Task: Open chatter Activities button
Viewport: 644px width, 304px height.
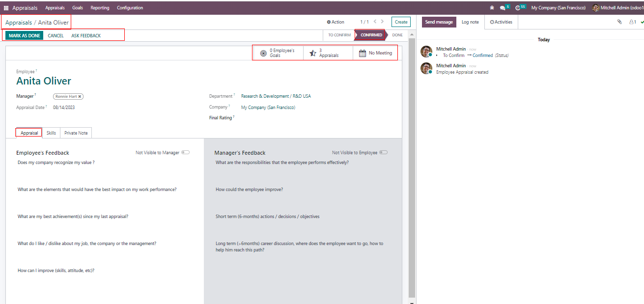Action: 501,22
